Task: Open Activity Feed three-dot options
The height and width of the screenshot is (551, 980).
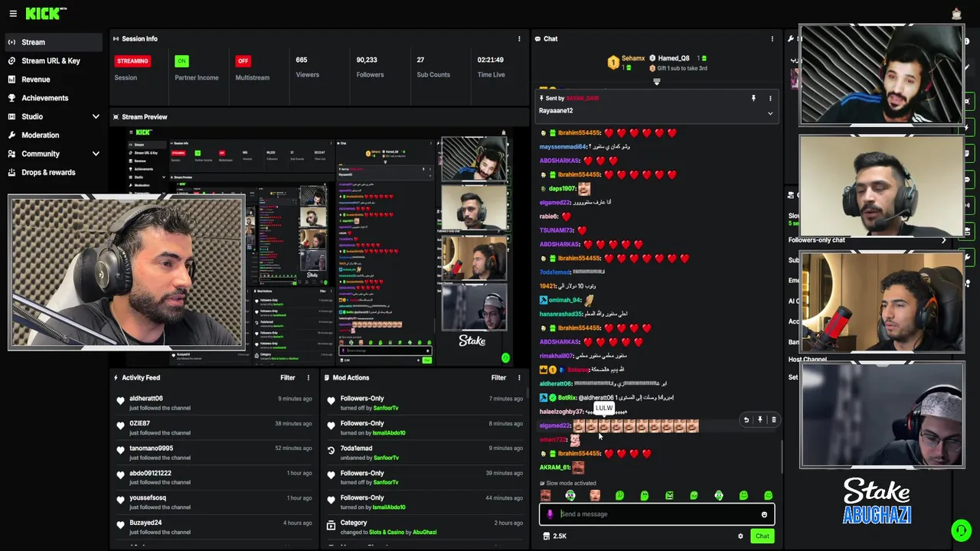Action: pyautogui.click(x=309, y=378)
